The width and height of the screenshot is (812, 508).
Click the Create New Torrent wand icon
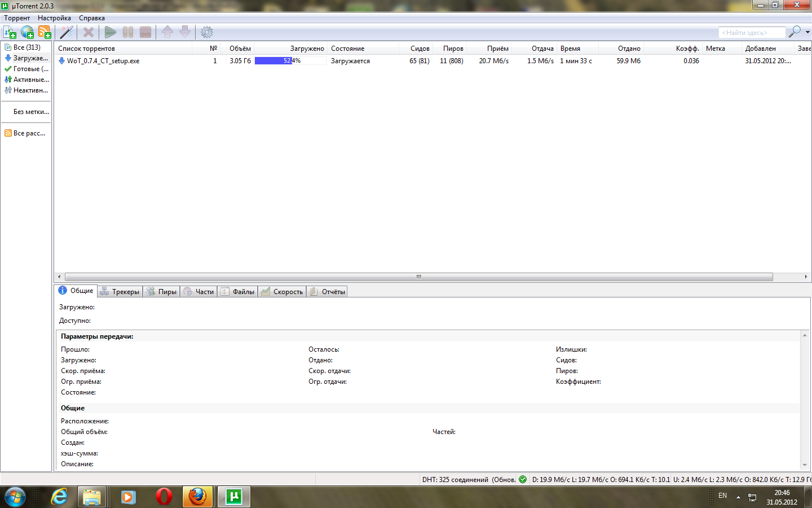coord(67,32)
